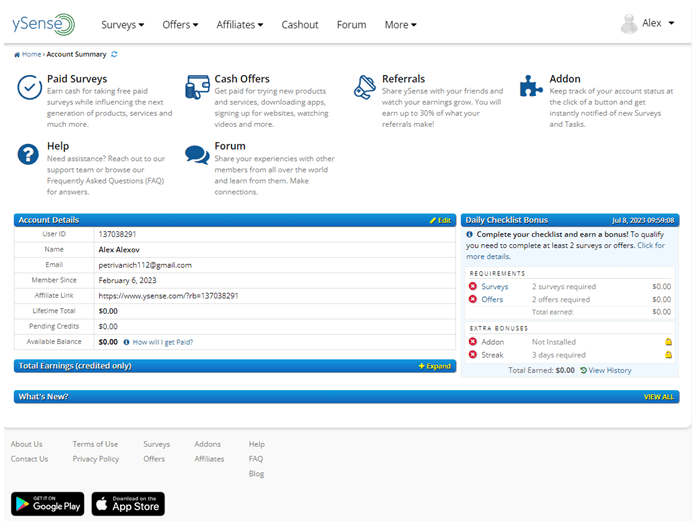Open the Forum navigation item
The image size is (692, 521).
351,25
